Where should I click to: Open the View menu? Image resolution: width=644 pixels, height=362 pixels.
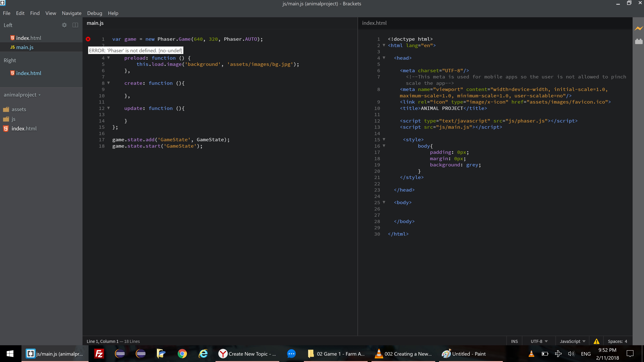pyautogui.click(x=51, y=13)
